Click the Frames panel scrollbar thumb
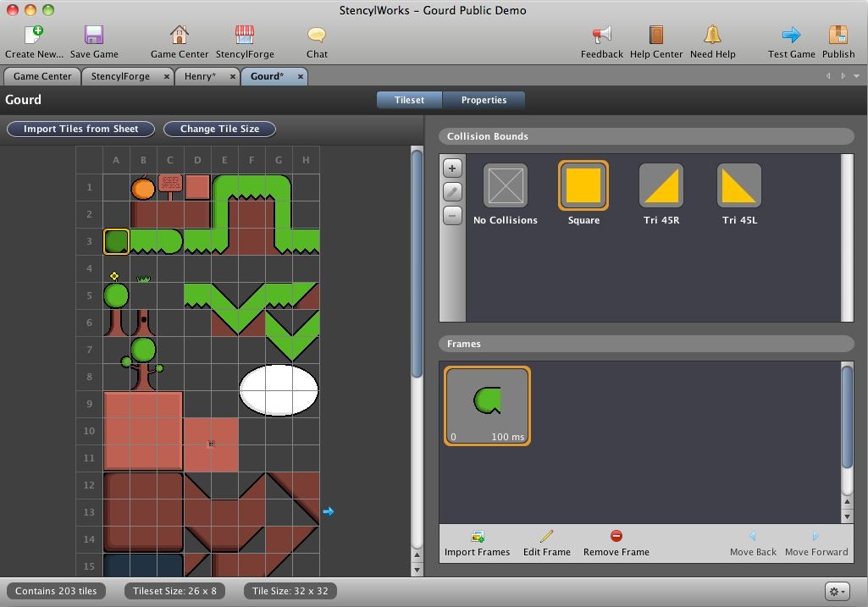 pos(847,417)
